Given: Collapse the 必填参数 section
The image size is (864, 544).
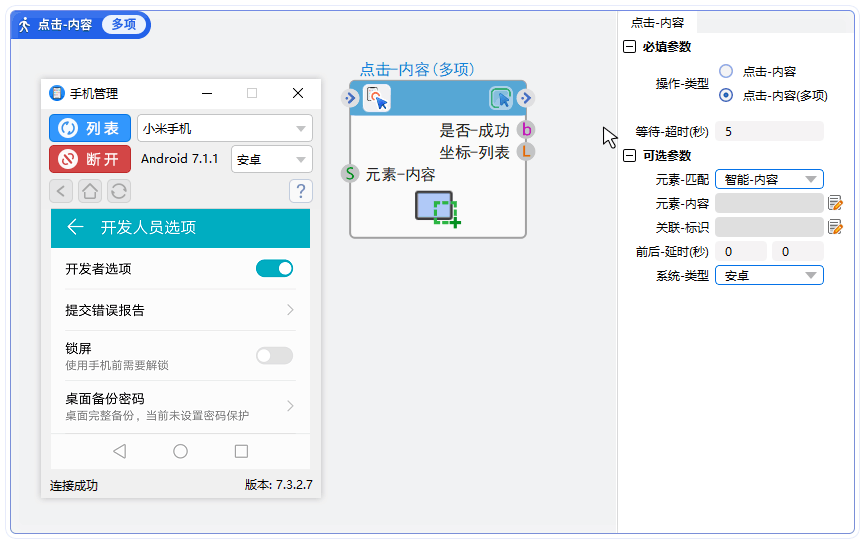Looking at the screenshot, I should (x=629, y=47).
